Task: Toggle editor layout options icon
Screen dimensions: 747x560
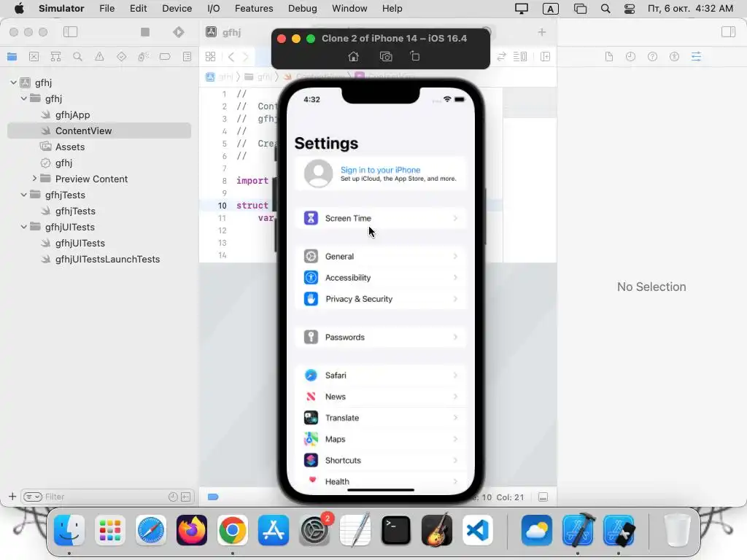Action: click(520, 57)
